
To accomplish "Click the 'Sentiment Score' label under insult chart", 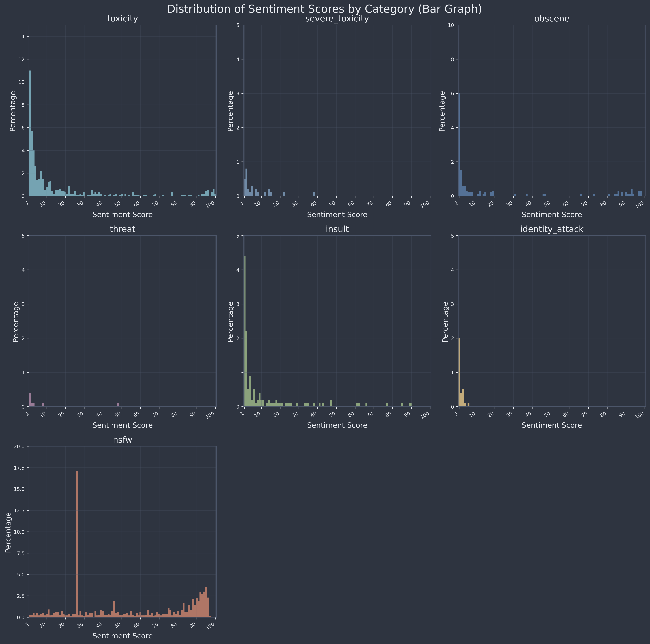I will 337,425.
